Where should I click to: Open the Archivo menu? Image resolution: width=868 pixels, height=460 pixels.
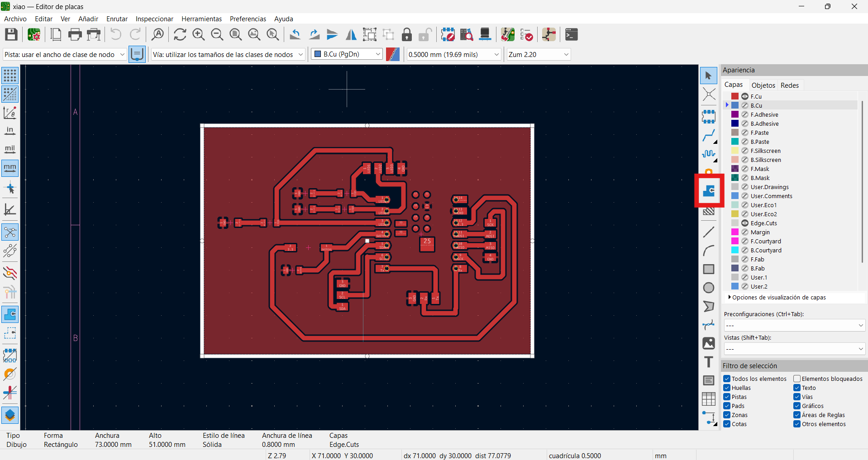pyautogui.click(x=15, y=19)
